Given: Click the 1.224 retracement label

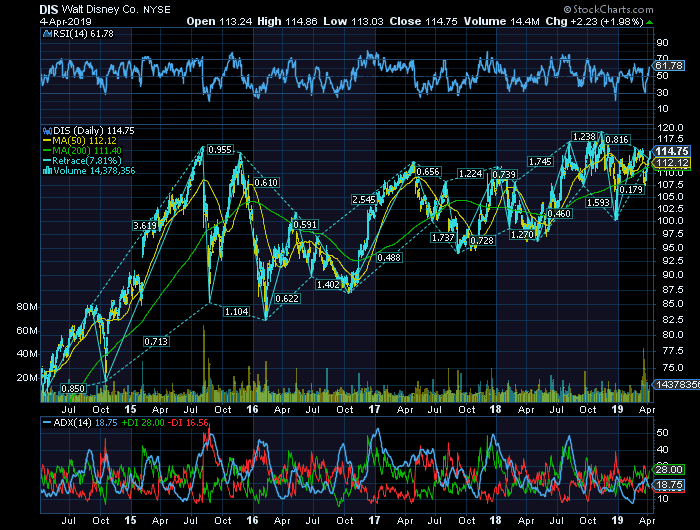Looking at the screenshot, I should 471,173.
